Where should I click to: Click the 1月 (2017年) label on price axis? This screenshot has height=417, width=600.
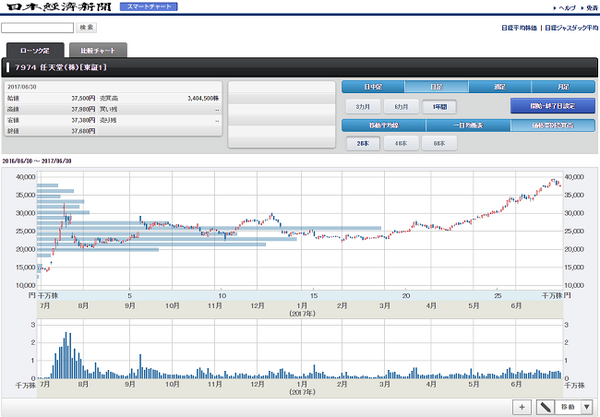(x=302, y=309)
